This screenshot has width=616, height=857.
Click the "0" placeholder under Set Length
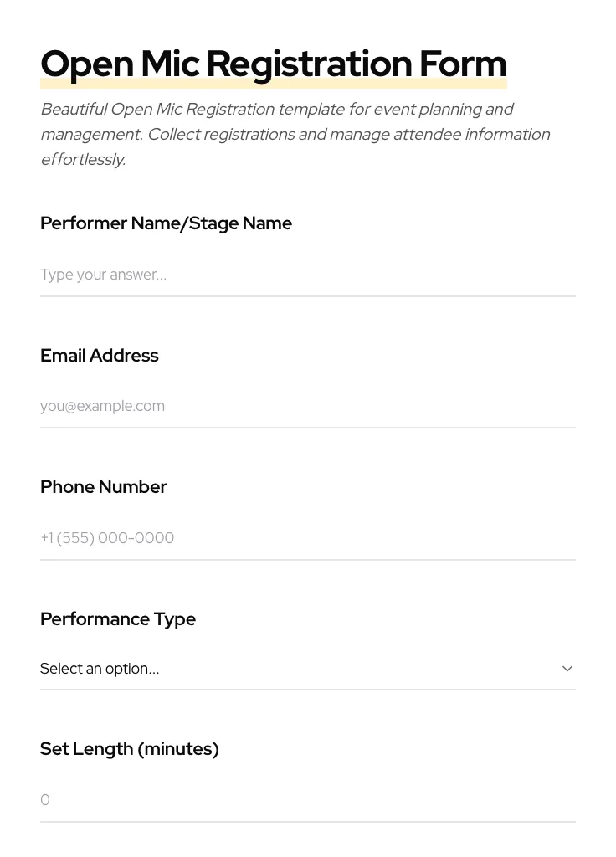45,800
